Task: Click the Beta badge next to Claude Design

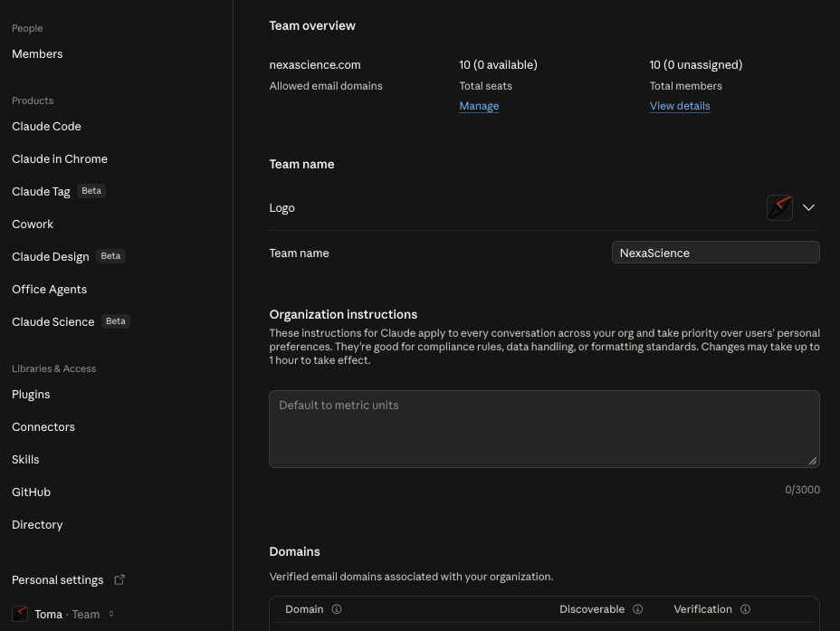Action: point(110,256)
